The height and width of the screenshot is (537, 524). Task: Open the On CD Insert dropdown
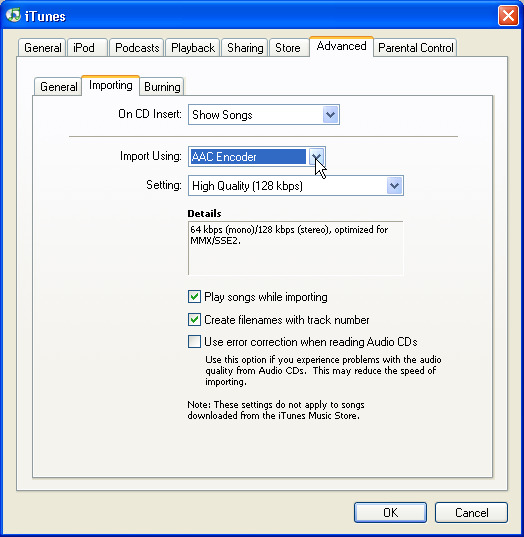(264, 115)
